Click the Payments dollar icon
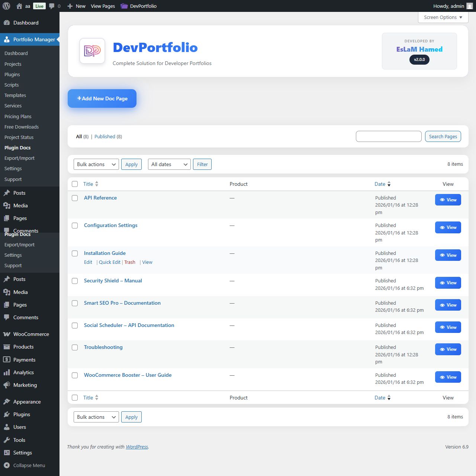The height and width of the screenshot is (476, 476). click(7, 360)
